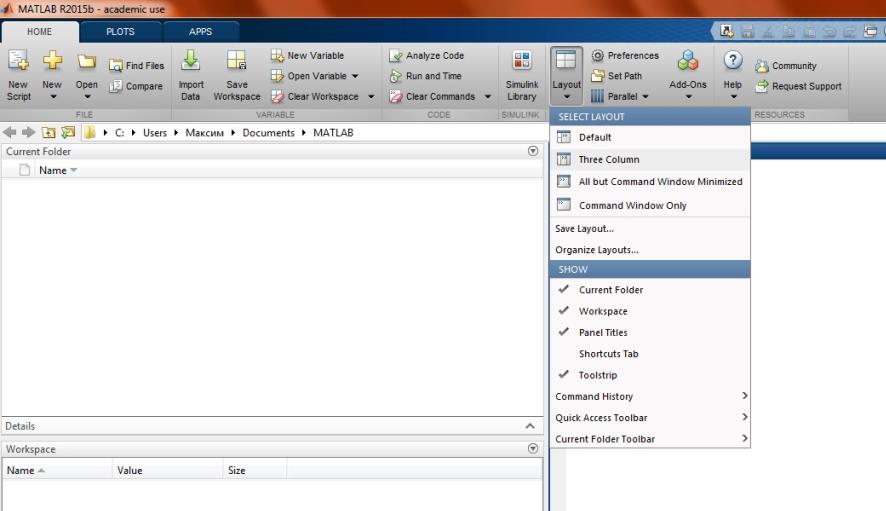Viewport: 886px width, 511px height.
Task: Click Documents in folder path
Action: [268, 132]
